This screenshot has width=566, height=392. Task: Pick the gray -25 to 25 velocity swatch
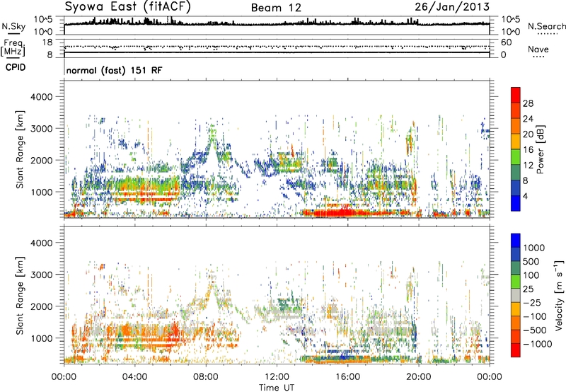click(516, 295)
